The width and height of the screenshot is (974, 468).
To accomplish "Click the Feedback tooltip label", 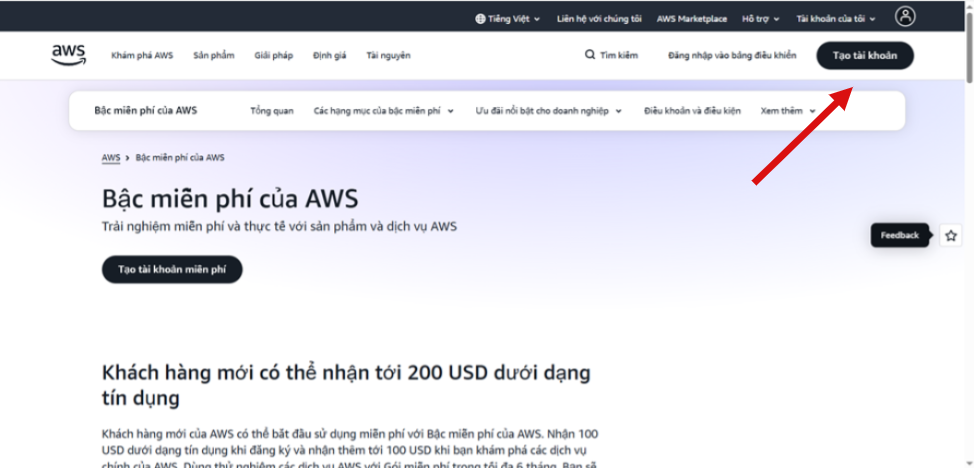I will (x=899, y=236).
